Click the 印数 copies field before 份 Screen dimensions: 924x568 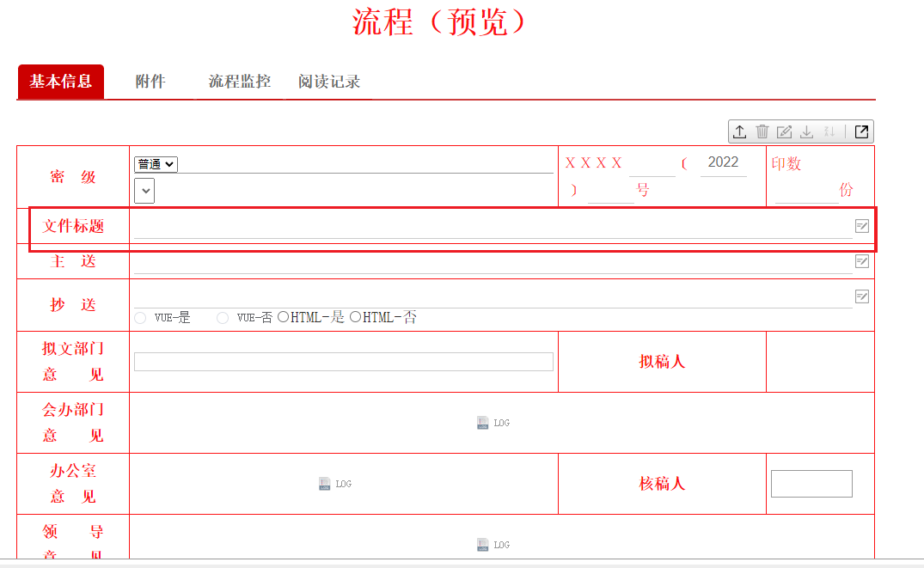point(807,191)
